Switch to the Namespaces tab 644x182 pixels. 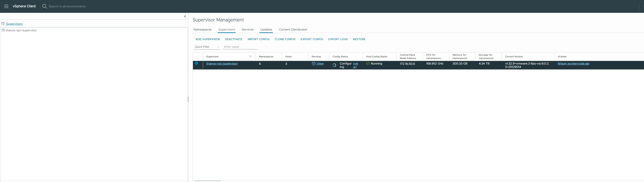[203, 29]
